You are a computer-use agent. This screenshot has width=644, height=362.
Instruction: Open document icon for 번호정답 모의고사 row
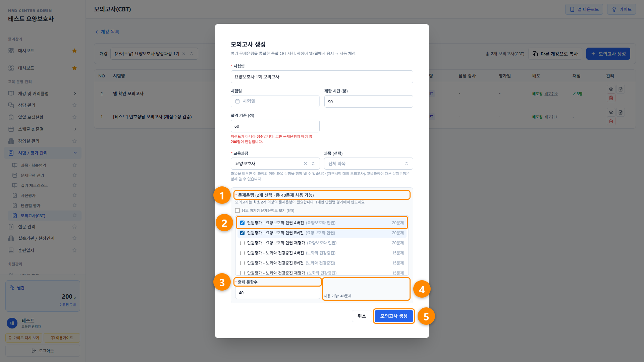tap(621, 112)
